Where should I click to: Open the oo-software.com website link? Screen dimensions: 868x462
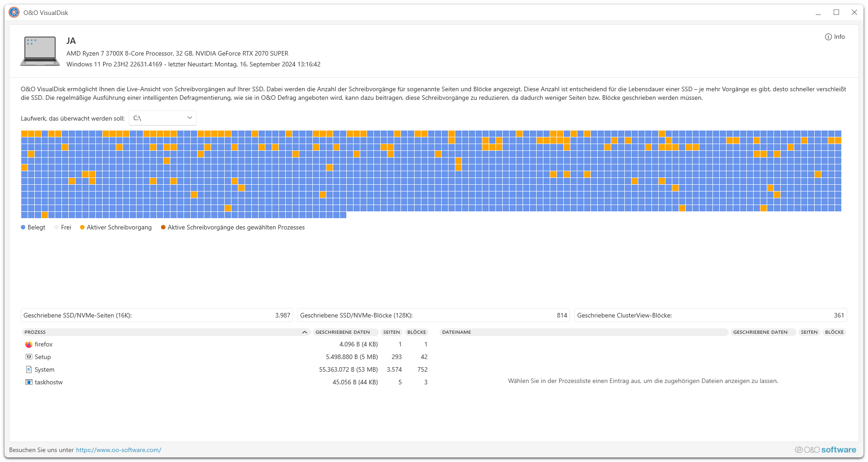(118, 450)
